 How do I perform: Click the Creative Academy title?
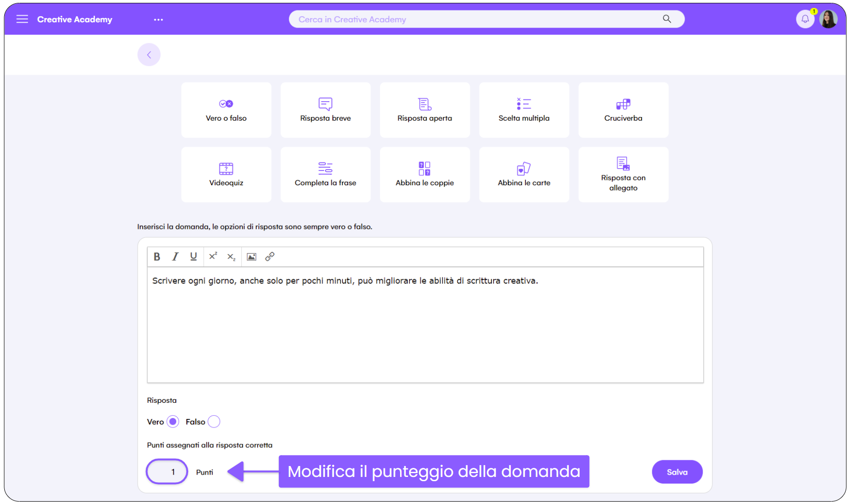75,19
